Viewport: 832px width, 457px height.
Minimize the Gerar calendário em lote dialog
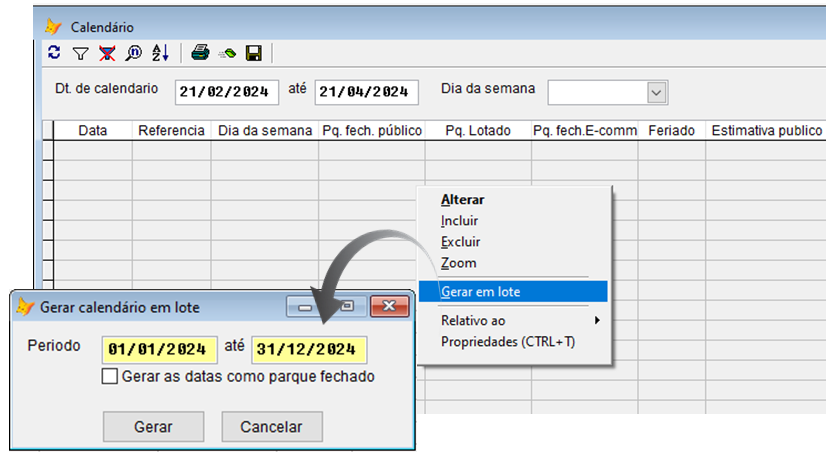[305, 307]
